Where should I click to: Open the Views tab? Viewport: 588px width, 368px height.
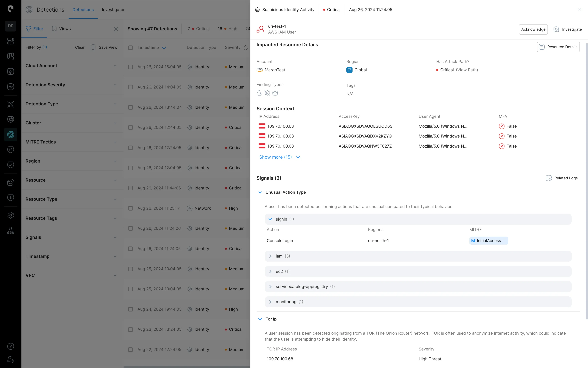point(61,29)
